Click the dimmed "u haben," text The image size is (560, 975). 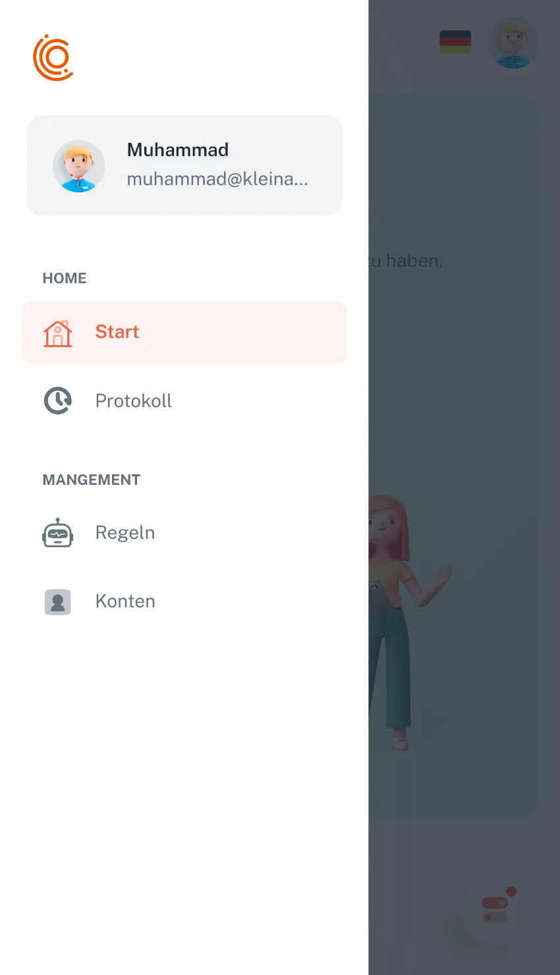click(405, 261)
